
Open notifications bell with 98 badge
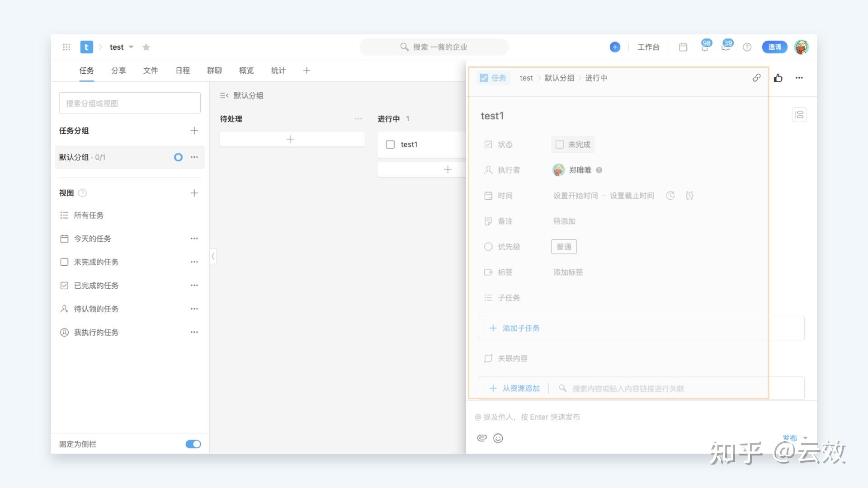click(705, 47)
